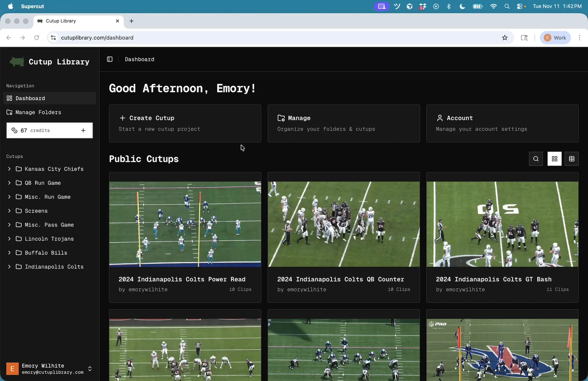
Task: Switch to table view of cutups
Action: (571, 159)
